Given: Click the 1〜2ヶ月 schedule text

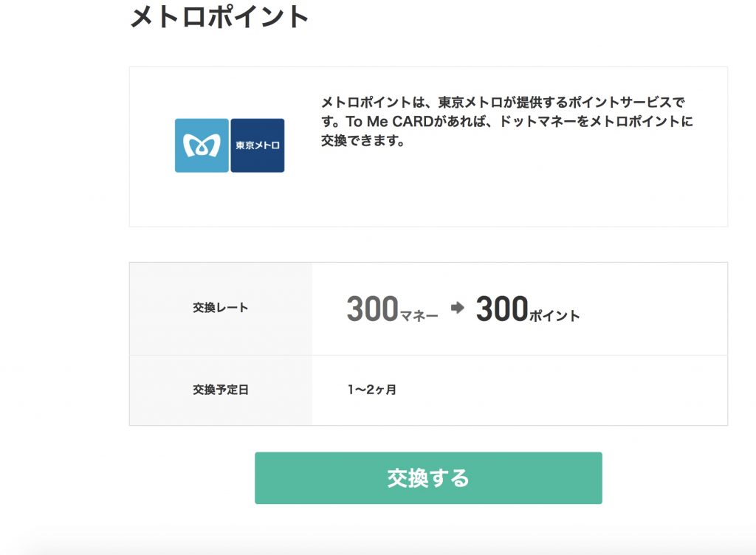Looking at the screenshot, I should [372, 389].
